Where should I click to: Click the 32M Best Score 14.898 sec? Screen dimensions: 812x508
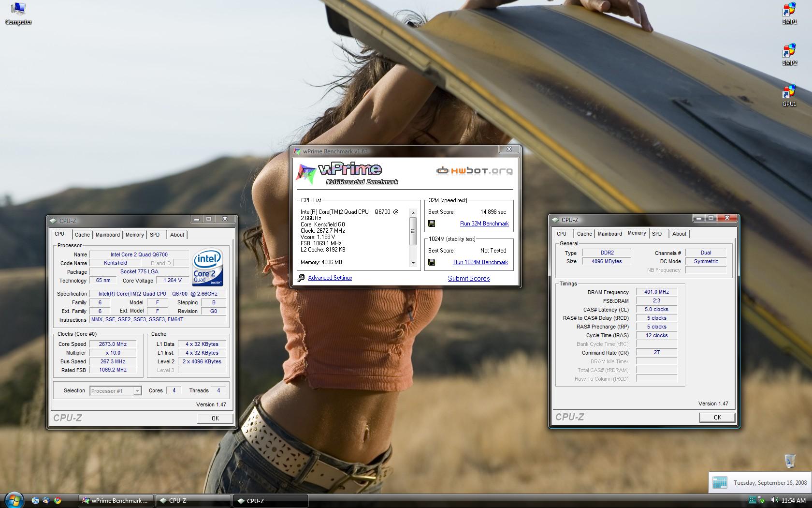click(493, 212)
